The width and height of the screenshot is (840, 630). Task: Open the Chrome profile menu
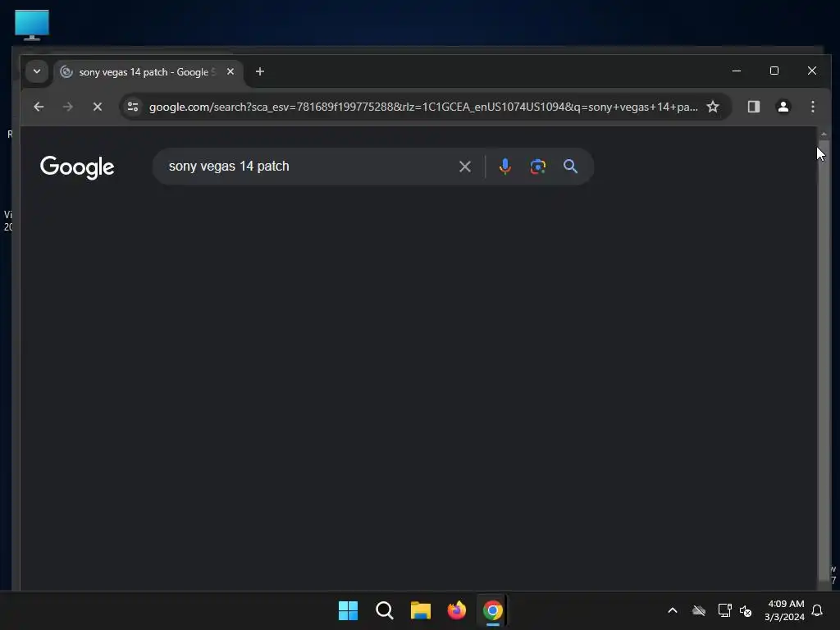pyautogui.click(x=783, y=107)
